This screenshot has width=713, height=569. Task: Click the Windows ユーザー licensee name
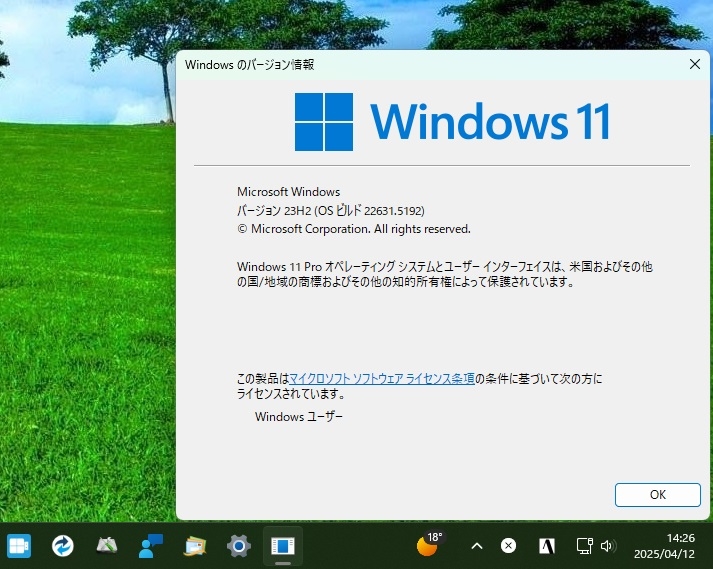tap(299, 416)
